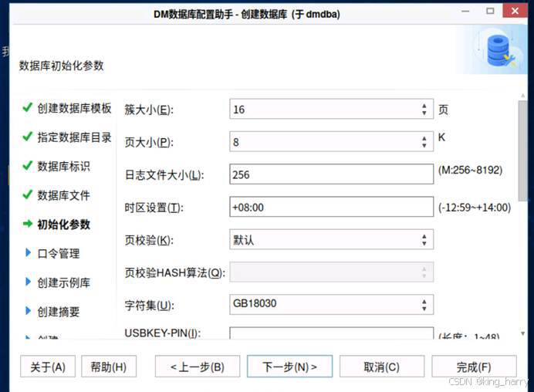This screenshot has height=392, width=534.
Task: Maximize the DM configuration assistant window
Action: (x=490, y=11)
